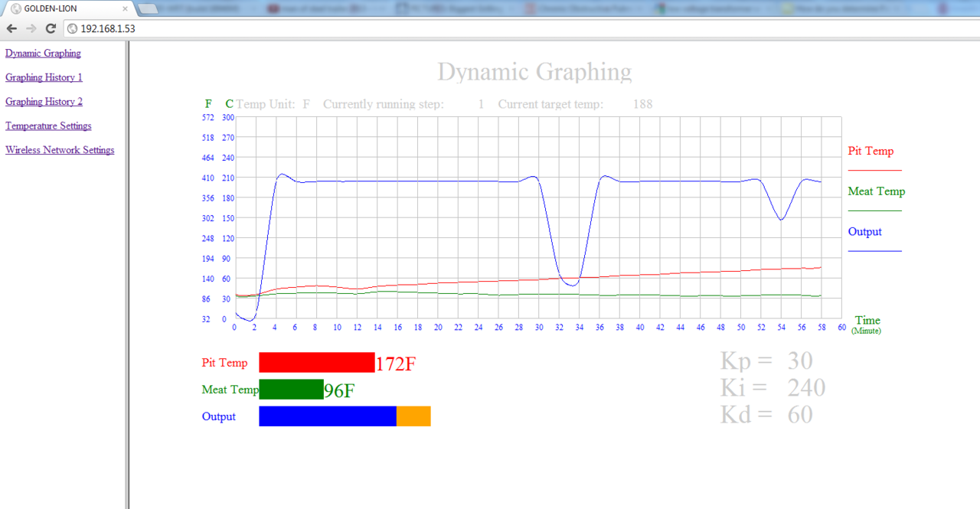Open Wireless Network Settings page
Image resolution: width=980 pixels, height=509 pixels.
[x=60, y=150]
